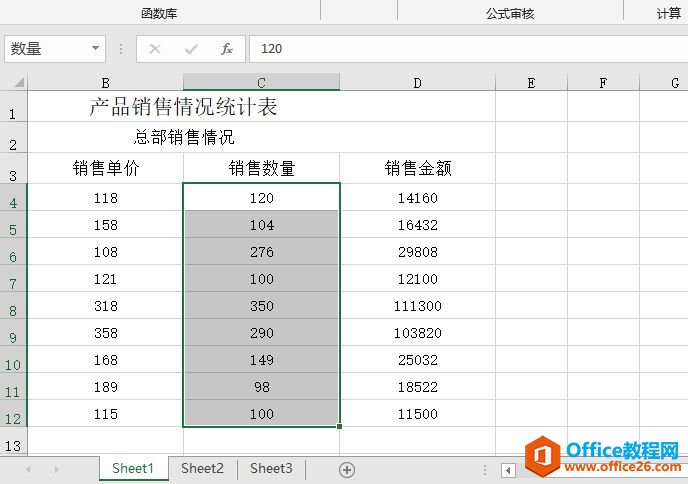Select column F header
This screenshot has height=484, width=688.
(603, 82)
